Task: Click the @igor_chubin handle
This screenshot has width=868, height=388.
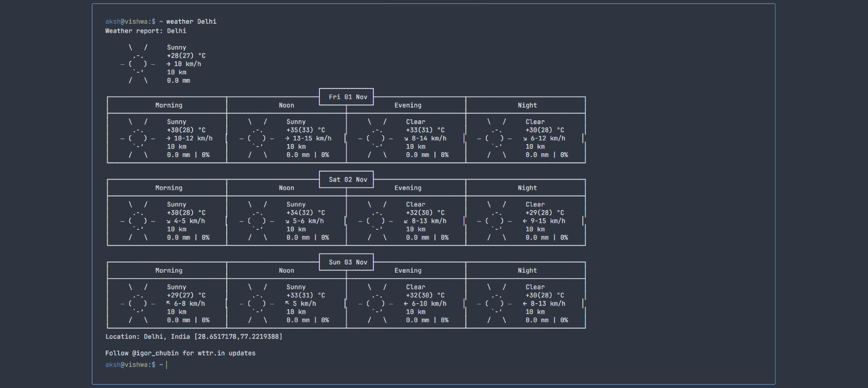Action: point(155,353)
